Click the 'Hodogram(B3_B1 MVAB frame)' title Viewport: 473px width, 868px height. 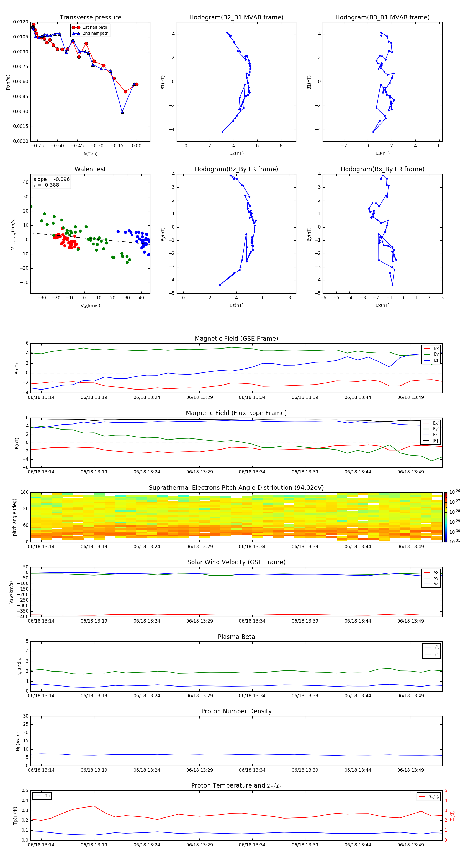click(x=382, y=18)
